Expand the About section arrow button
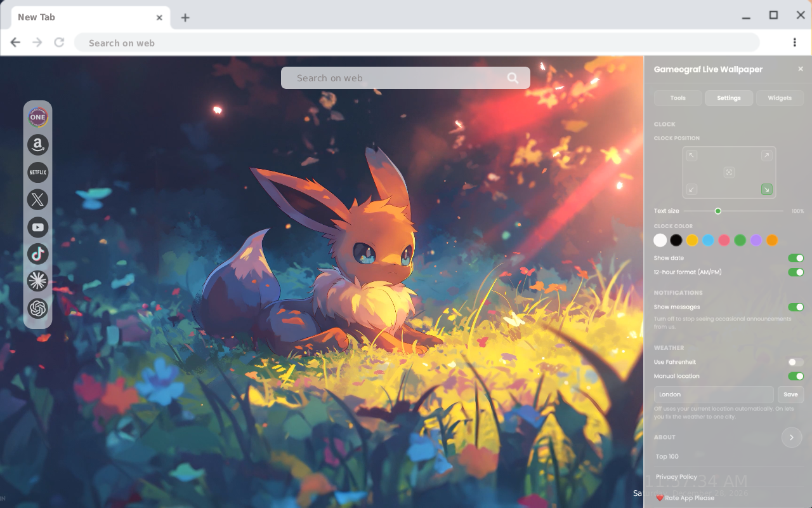This screenshot has height=508, width=812. tap(792, 438)
